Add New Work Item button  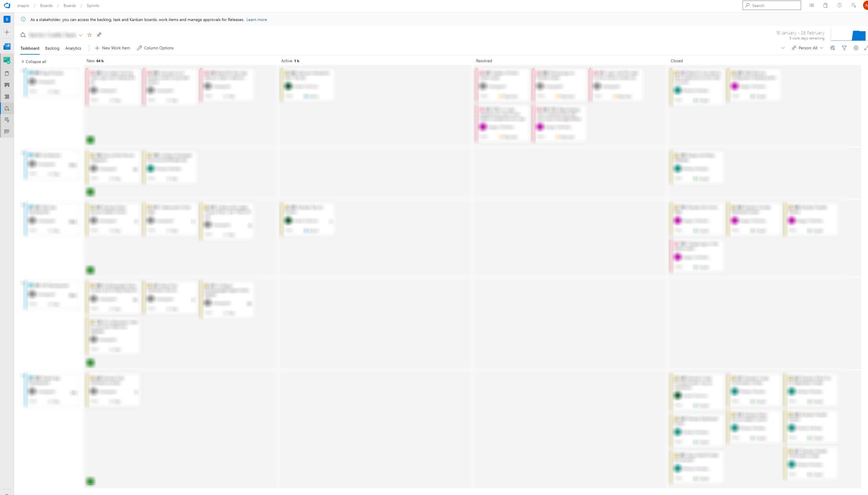[113, 48]
